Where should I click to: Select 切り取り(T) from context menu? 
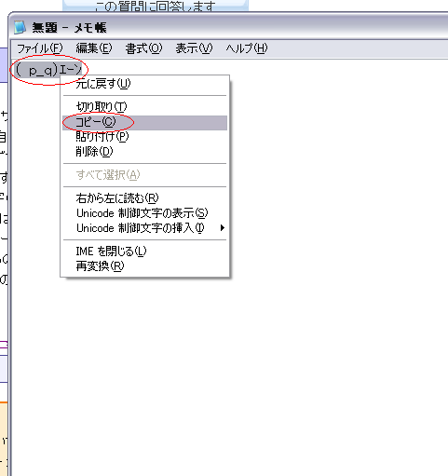tap(144, 107)
